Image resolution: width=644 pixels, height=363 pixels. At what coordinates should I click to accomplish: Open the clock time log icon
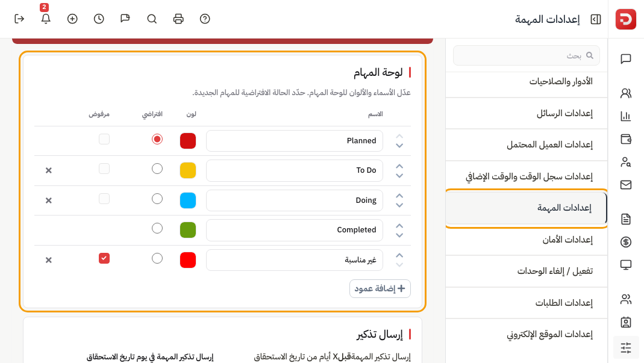pyautogui.click(x=99, y=19)
